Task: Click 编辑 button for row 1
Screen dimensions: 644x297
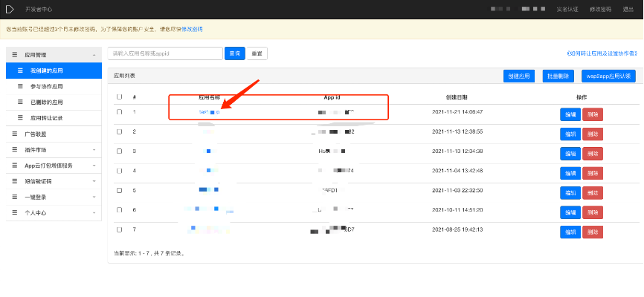Action: coord(570,114)
